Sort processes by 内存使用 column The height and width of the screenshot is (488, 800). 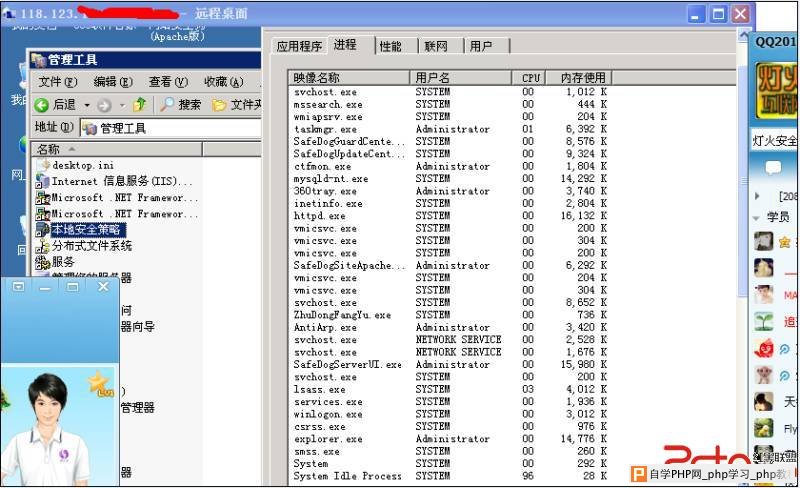pos(579,78)
